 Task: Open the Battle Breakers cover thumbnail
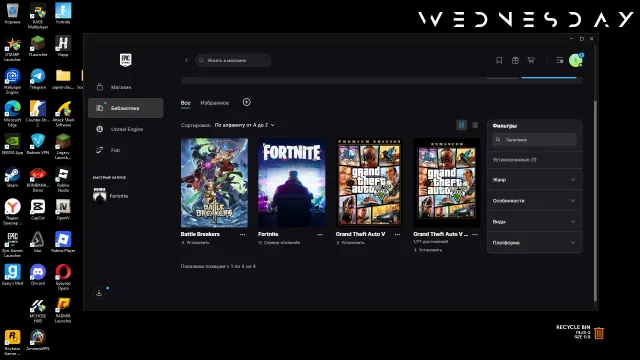coord(214,182)
